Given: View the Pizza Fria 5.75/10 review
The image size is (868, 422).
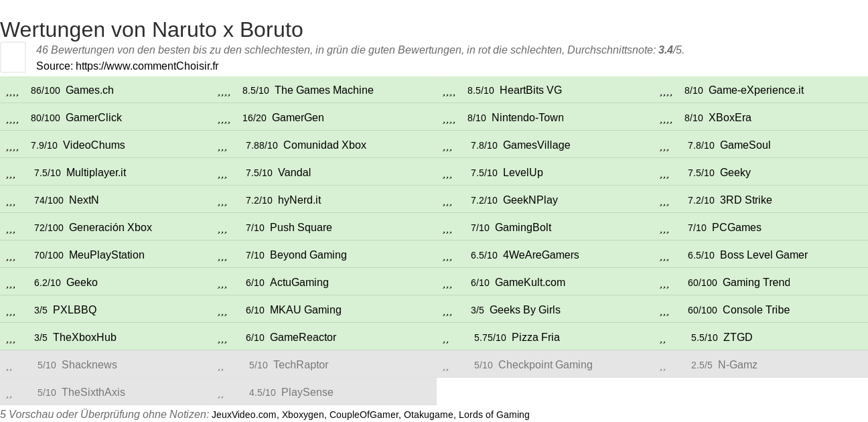Looking at the screenshot, I should pos(535,338).
